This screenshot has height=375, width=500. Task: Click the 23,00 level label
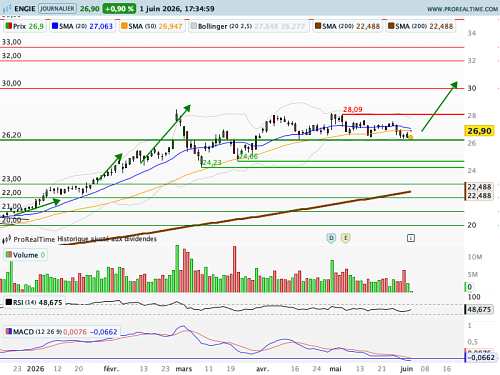(x=12, y=179)
